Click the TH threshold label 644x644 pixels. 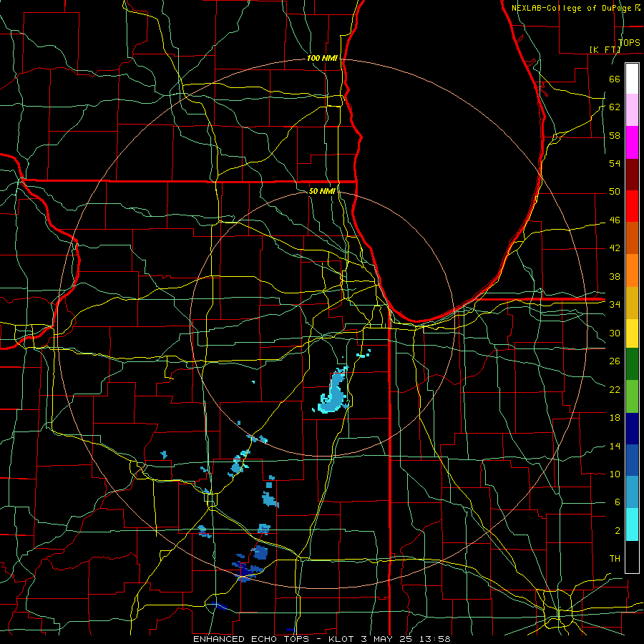(x=615, y=559)
